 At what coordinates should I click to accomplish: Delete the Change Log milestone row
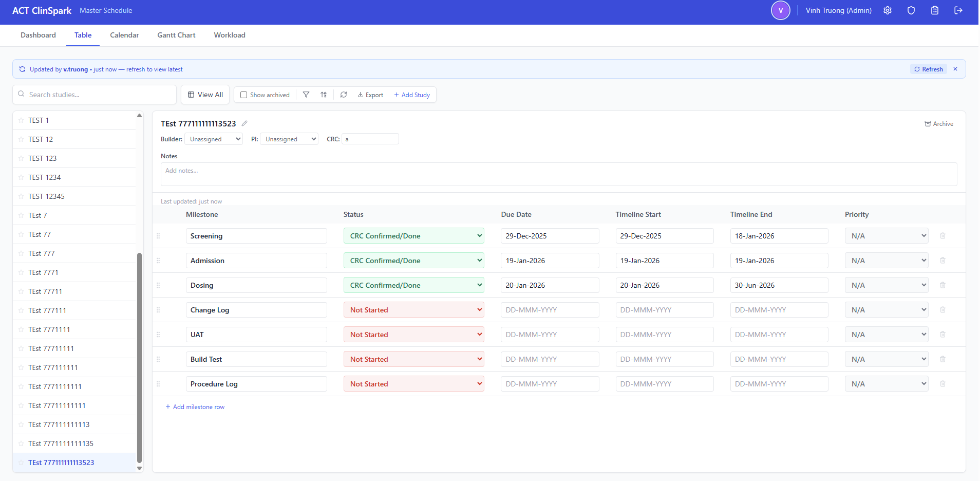pos(943,310)
